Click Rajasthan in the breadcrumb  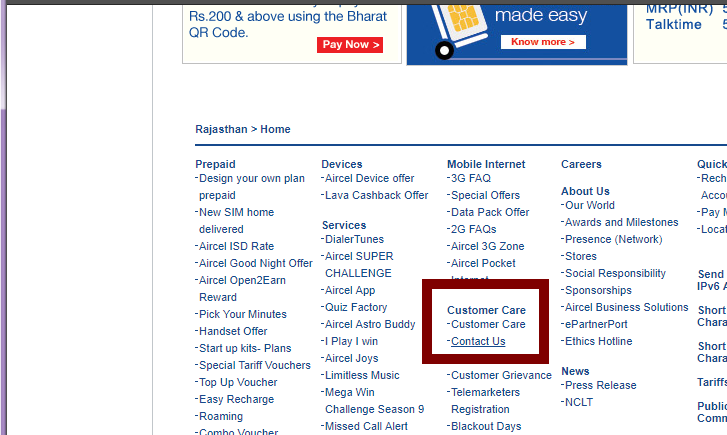coord(221,129)
